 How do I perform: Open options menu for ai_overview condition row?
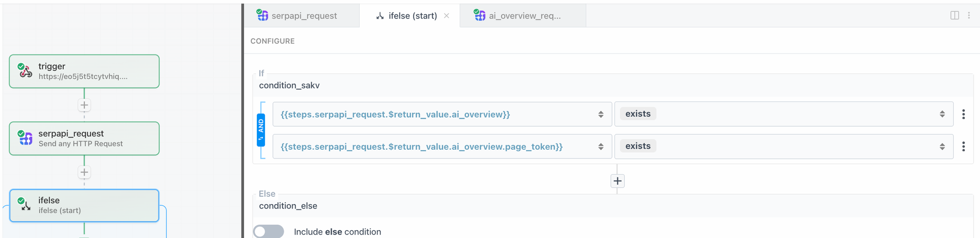click(x=963, y=114)
